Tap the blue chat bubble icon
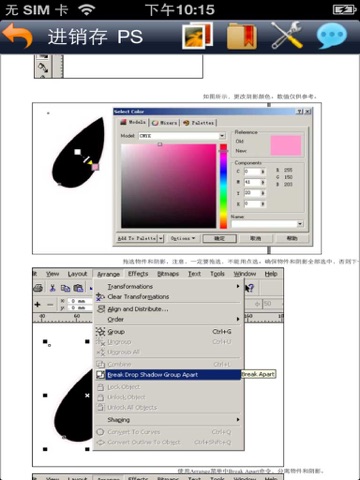Screen dimensions: 360x480 click(331, 36)
